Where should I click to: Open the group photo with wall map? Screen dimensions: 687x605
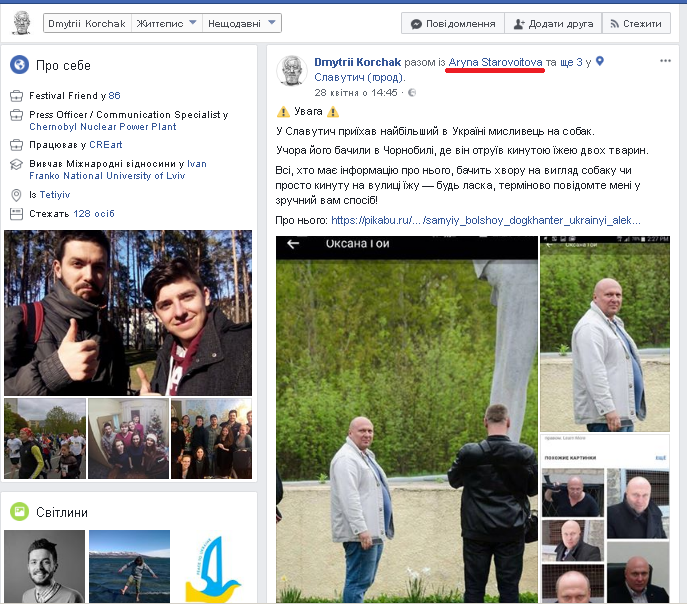click(212, 438)
